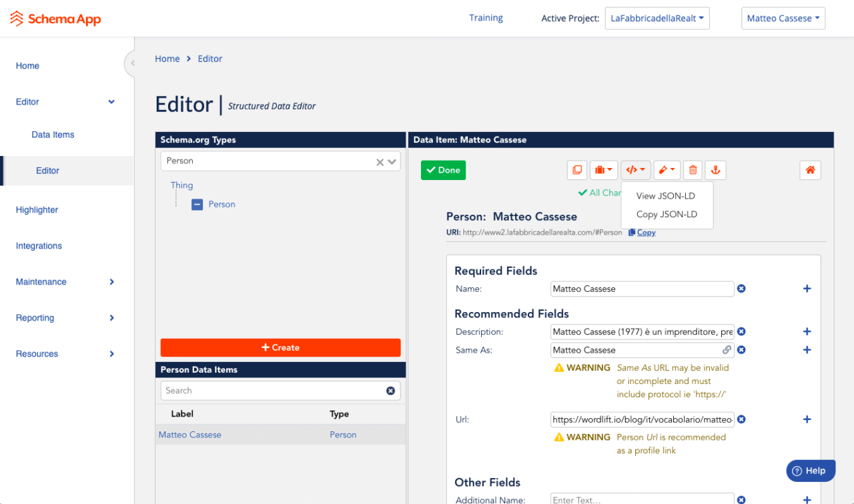The width and height of the screenshot is (854, 504).
Task: Open the briefcase actions icon
Action: (603, 170)
